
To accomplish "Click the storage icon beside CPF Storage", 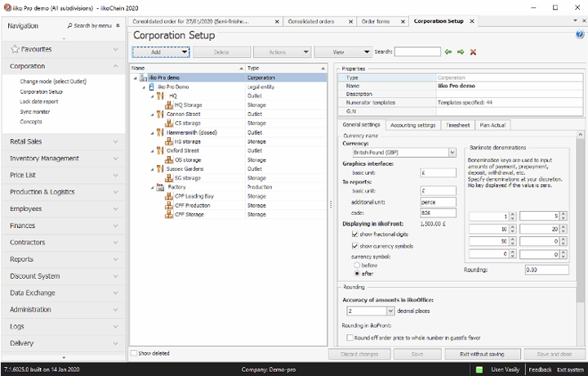I will [x=169, y=215].
